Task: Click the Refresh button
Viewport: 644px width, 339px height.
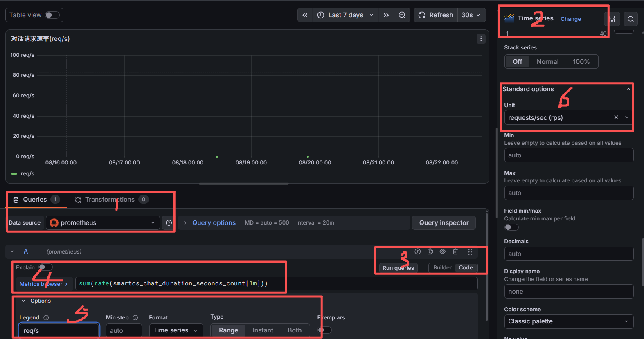Action: pyautogui.click(x=436, y=15)
